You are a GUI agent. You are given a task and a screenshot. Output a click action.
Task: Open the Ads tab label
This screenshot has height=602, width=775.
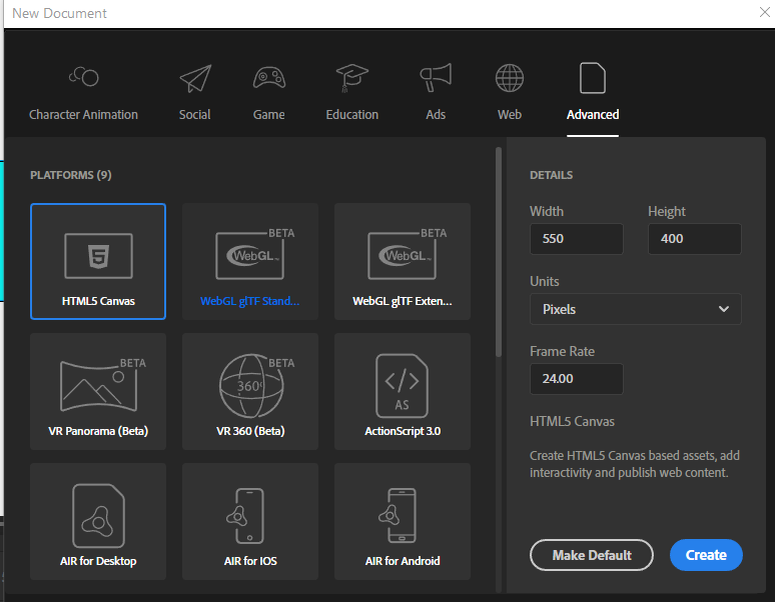pos(435,115)
